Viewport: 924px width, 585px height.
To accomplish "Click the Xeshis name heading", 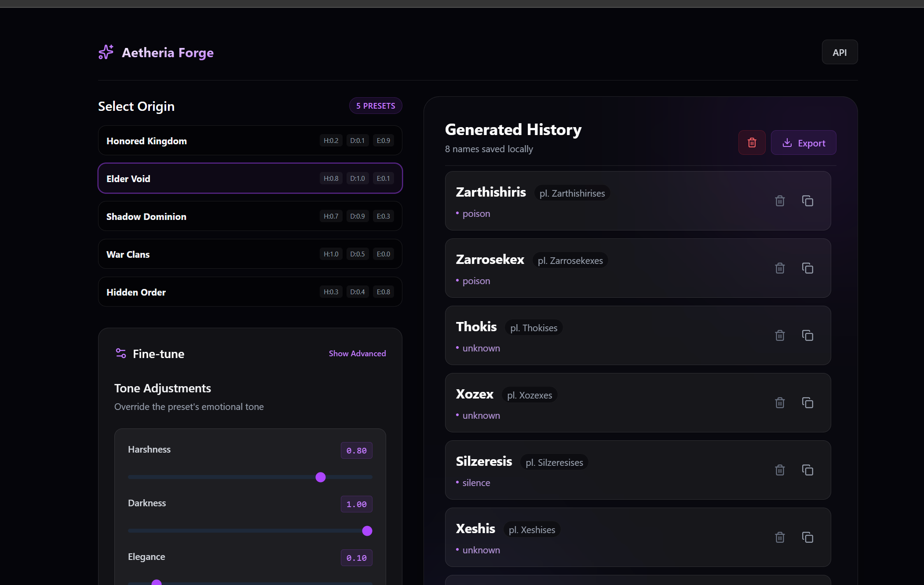I will pyautogui.click(x=475, y=529).
